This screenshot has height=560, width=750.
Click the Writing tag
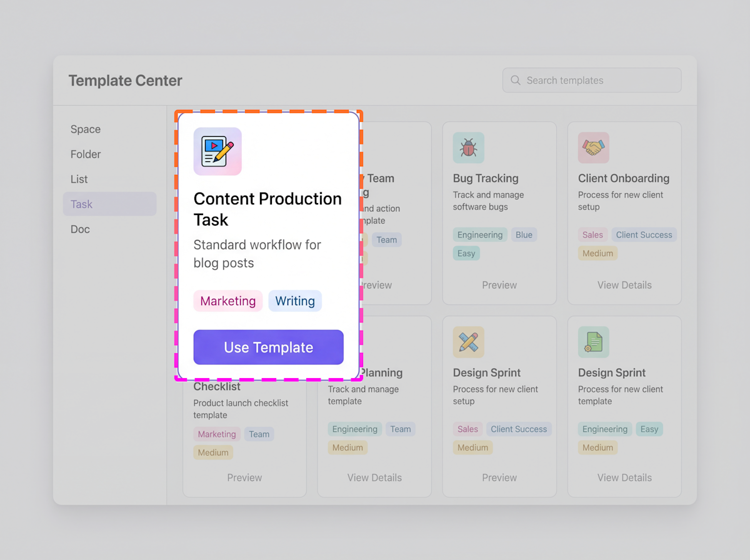click(x=295, y=301)
